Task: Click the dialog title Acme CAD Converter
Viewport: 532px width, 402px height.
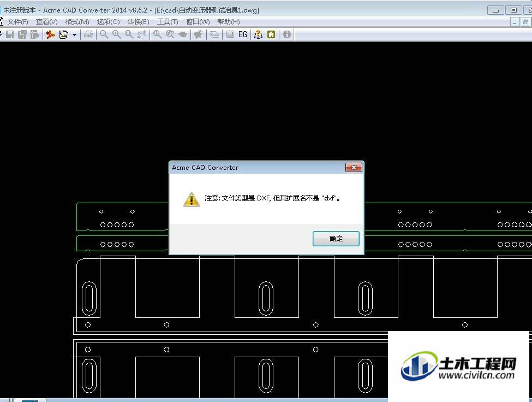Action: point(205,167)
